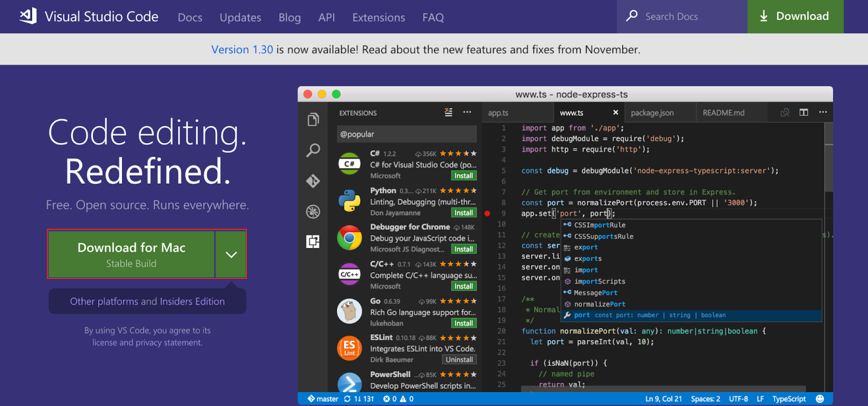Image resolution: width=868 pixels, height=406 pixels.
Task: Click the top-right green Download button
Action: [x=795, y=16]
